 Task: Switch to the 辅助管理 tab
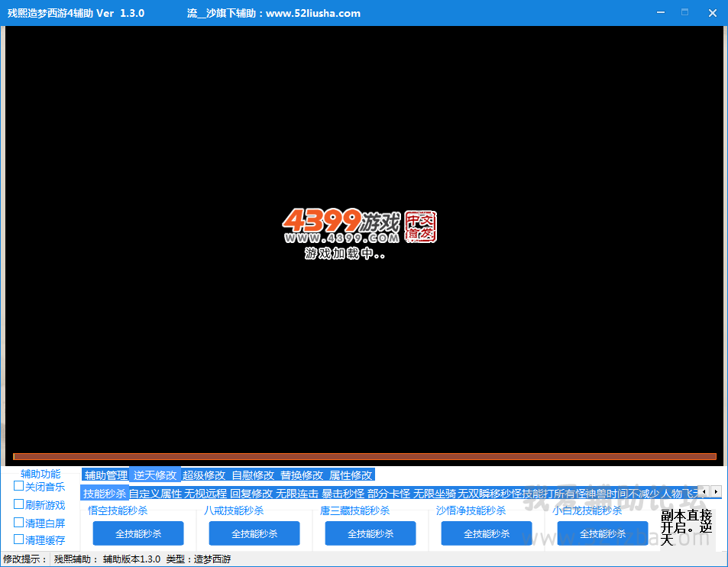[106, 475]
